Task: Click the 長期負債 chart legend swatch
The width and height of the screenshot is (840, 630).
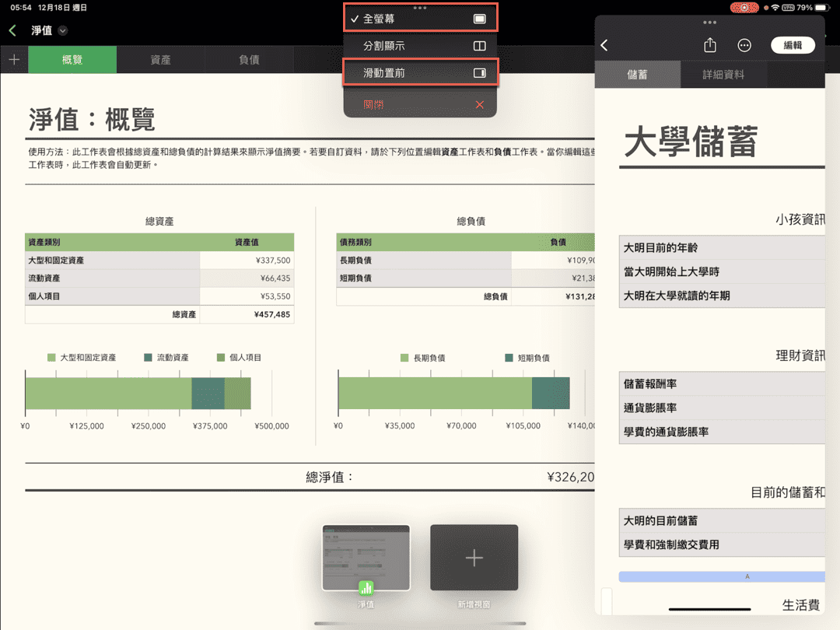Action: tap(404, 358)
